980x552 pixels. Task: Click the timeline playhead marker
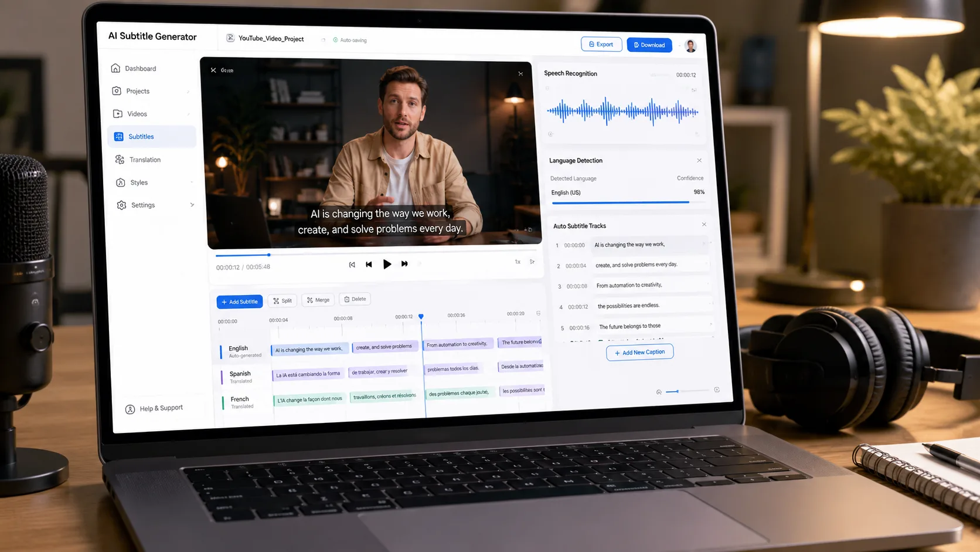[x=421, y=317]
